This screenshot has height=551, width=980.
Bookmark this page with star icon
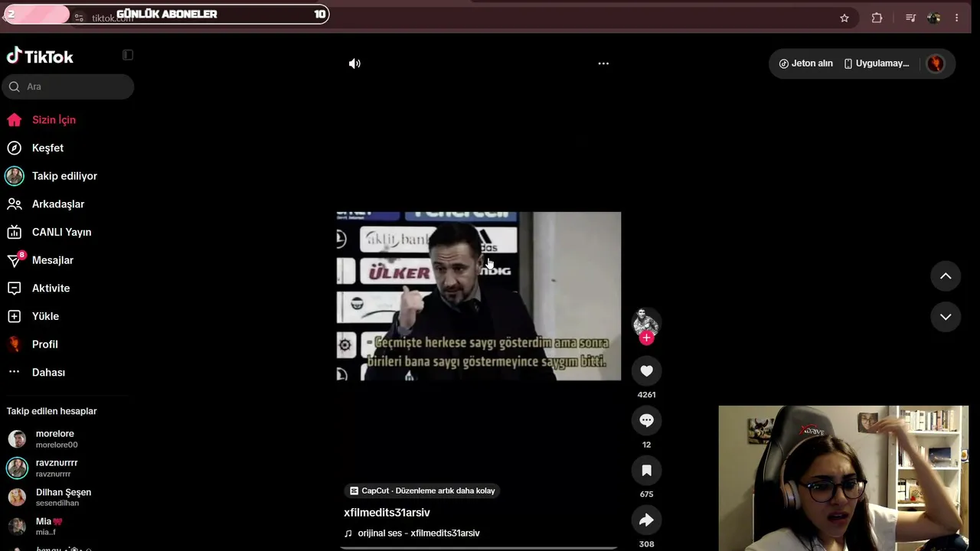click(x=844, y=18)
